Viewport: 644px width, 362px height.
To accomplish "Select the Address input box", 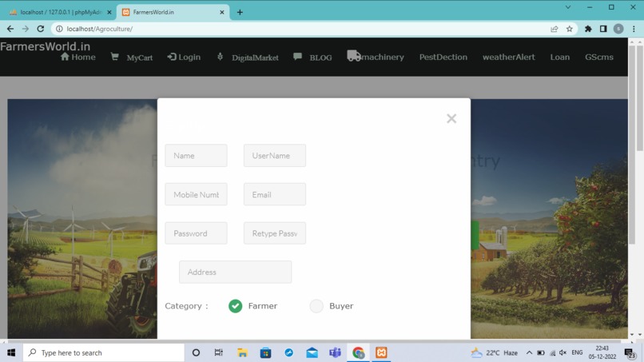I will 236,272.
